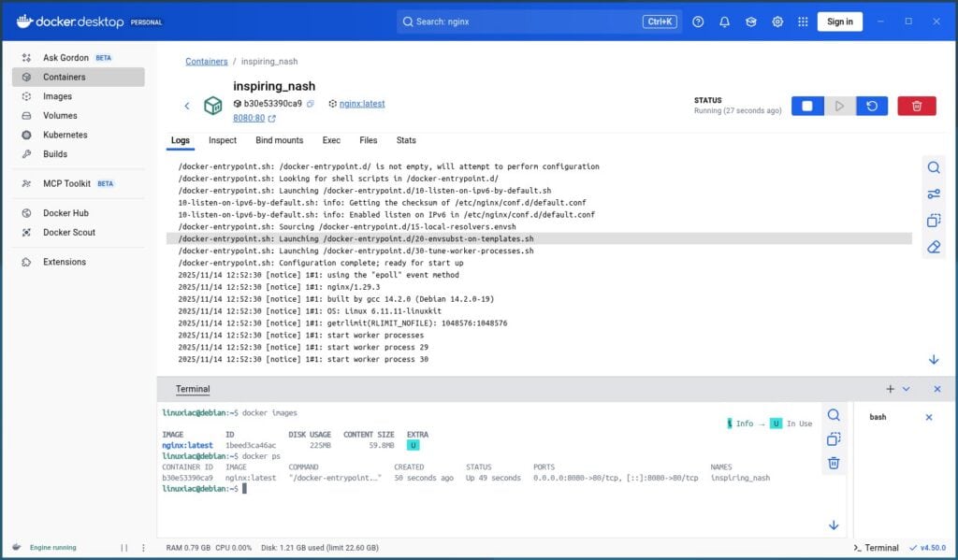Add a new terminal with the plus icon
Viewport: 958px width, 560px height.
point(889,388)
